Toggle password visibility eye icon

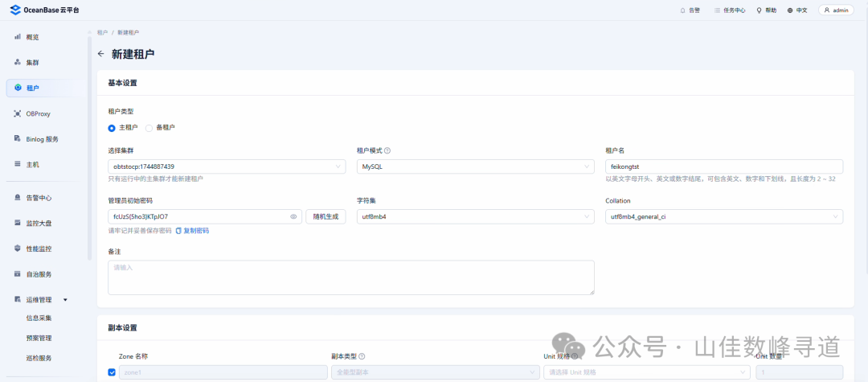tap(294, 216)
